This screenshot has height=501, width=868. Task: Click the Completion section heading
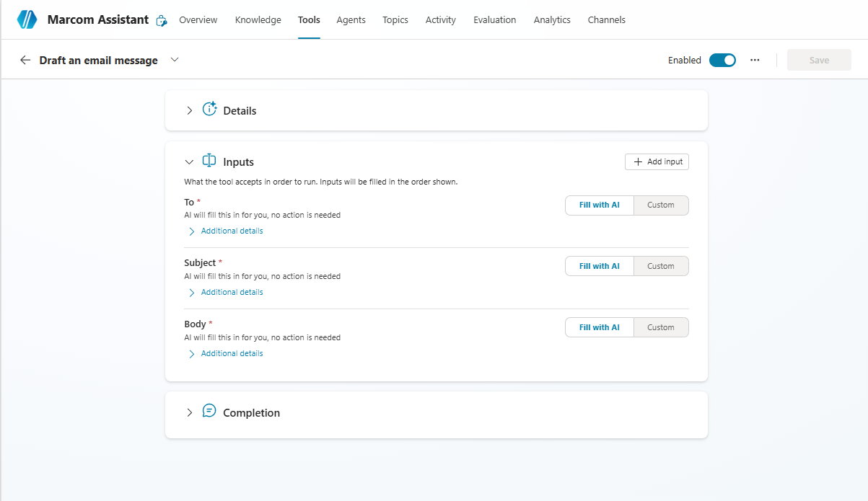tap(251, 412)
